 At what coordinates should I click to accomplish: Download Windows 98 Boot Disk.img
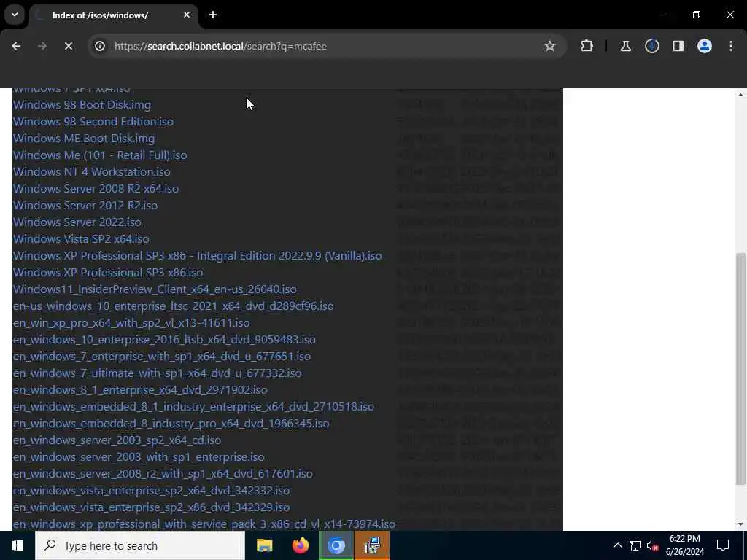tap(82, 105)
